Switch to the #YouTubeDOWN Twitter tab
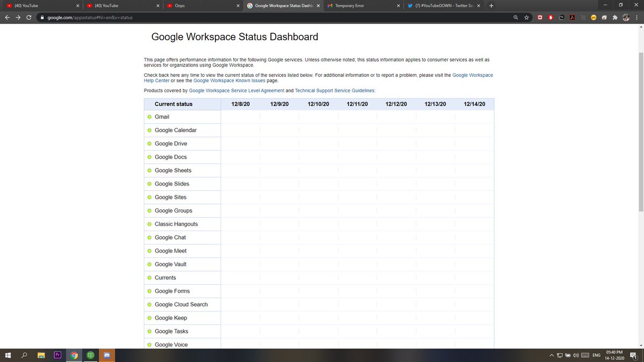Viewport: 644px width, 362px height. click(x=443, y=6)
